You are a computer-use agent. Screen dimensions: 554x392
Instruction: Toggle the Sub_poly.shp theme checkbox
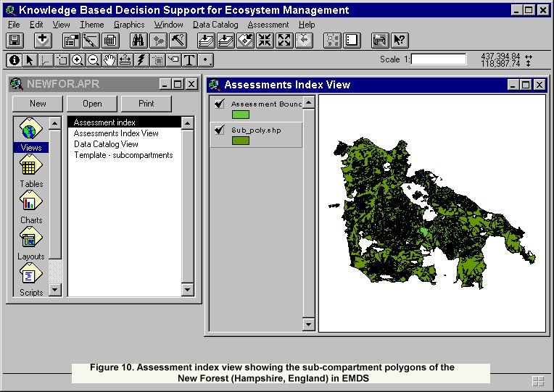tap(220, 130)
